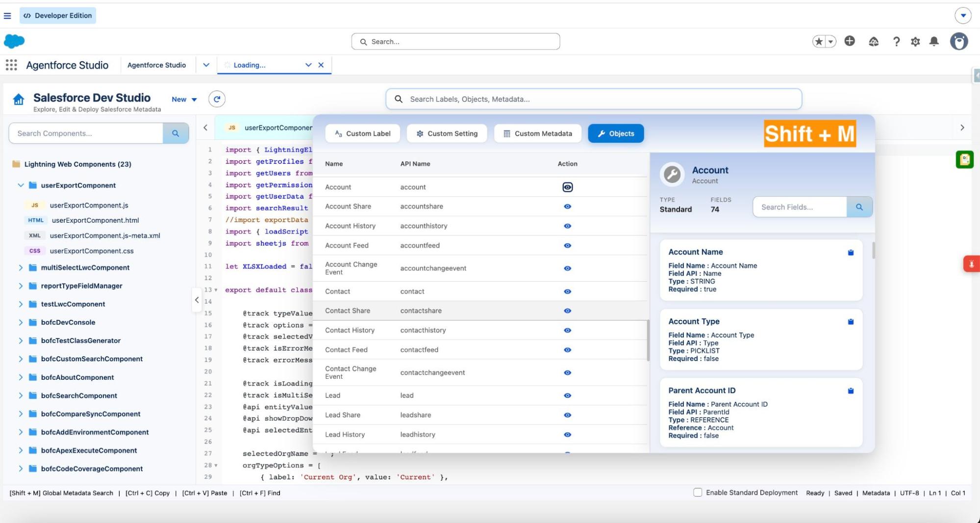Click the refresh metadata button
The image size is (980, 523).
217,99
